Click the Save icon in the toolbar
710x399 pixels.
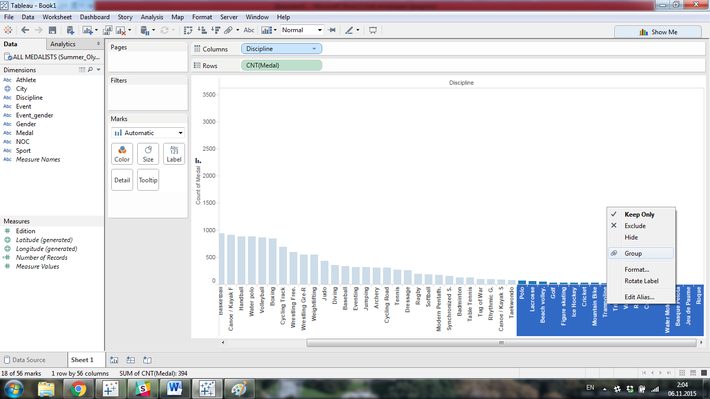(53, 30)
